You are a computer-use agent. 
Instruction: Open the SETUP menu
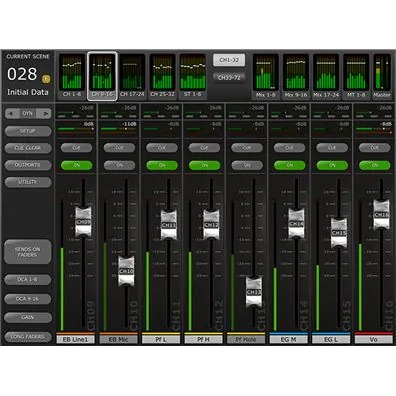[x=28, y=131]
